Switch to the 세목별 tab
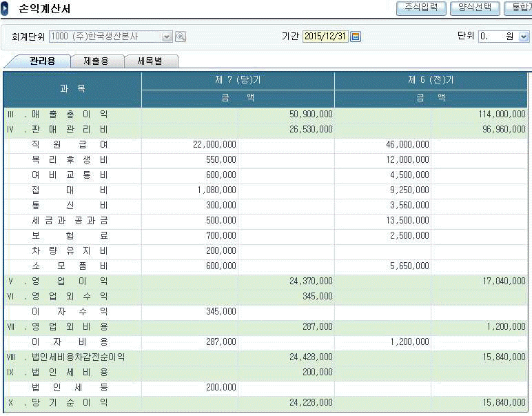The height and width of the screenshot is (416, 532). (x=151, y=61)
